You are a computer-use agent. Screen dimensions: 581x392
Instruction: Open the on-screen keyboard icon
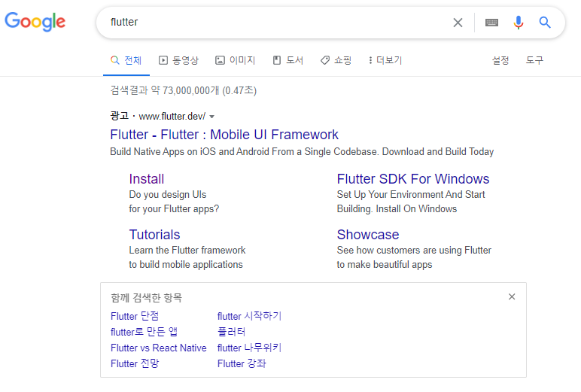pyautogui.click(x=491, y=23)
